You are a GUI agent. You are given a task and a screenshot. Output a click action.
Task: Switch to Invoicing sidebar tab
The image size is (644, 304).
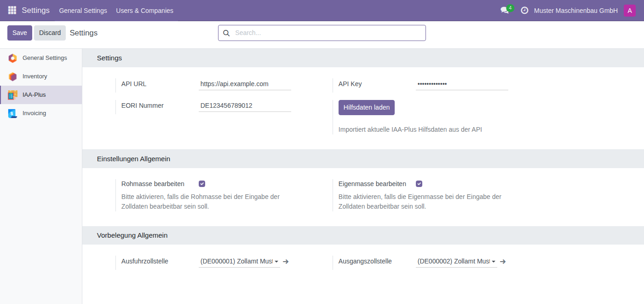click(x=41, y=113)
